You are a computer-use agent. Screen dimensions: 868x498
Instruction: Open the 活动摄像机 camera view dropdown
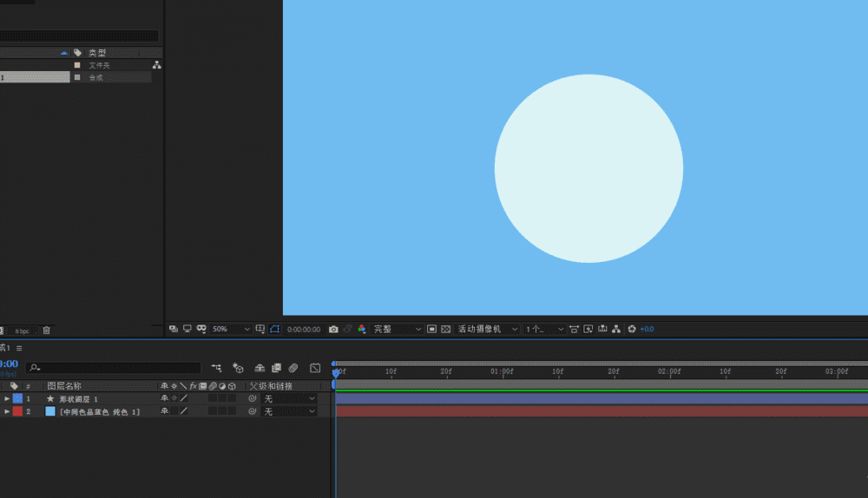[488, 330]
